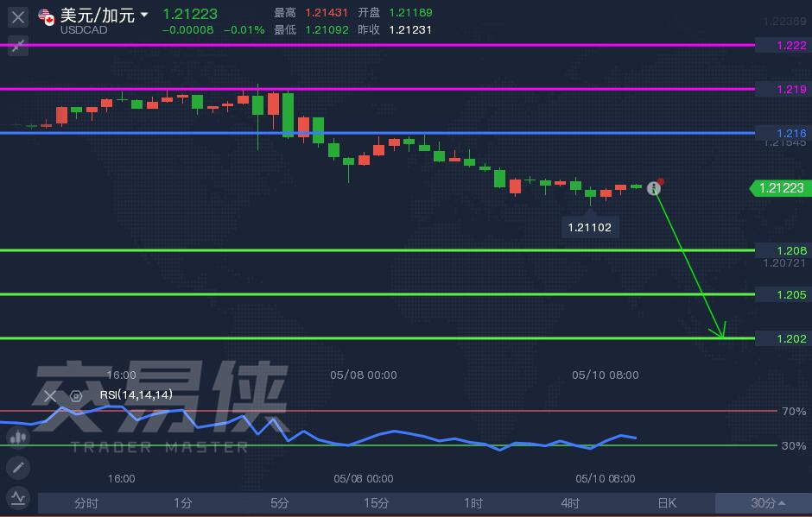Remove the RSI indicator with its X

(x=50, y=396)
